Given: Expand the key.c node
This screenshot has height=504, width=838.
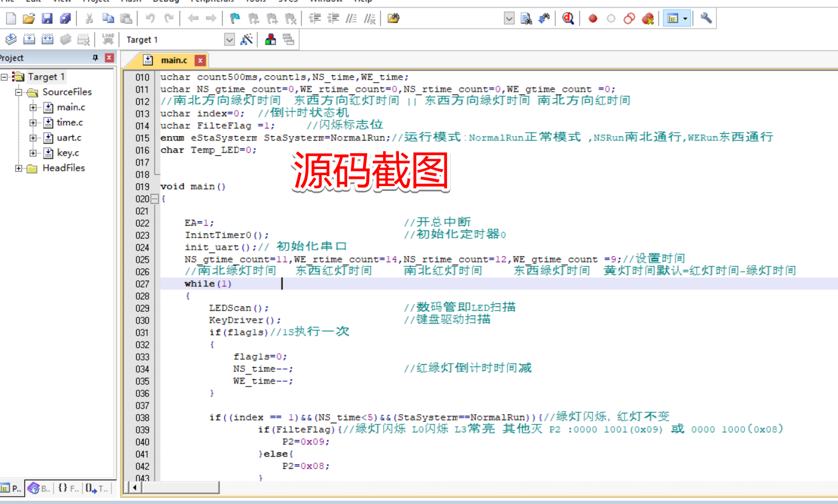Looking at the screenshot, I should (33, 153).
